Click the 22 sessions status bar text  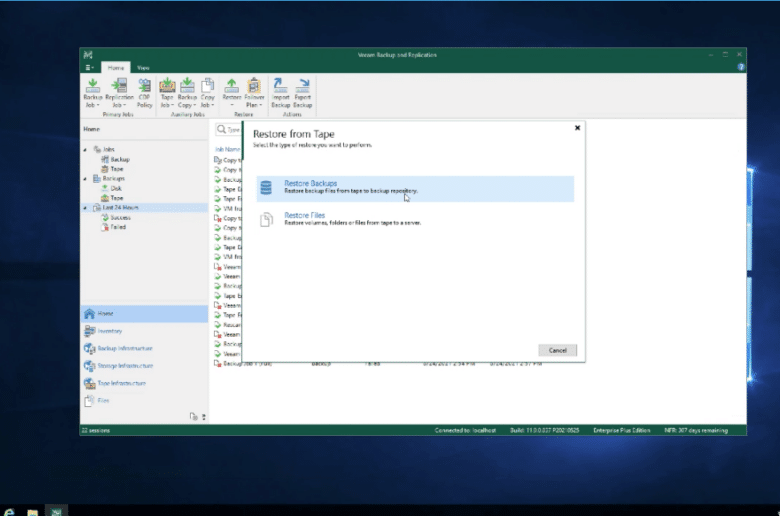(96, 430)
